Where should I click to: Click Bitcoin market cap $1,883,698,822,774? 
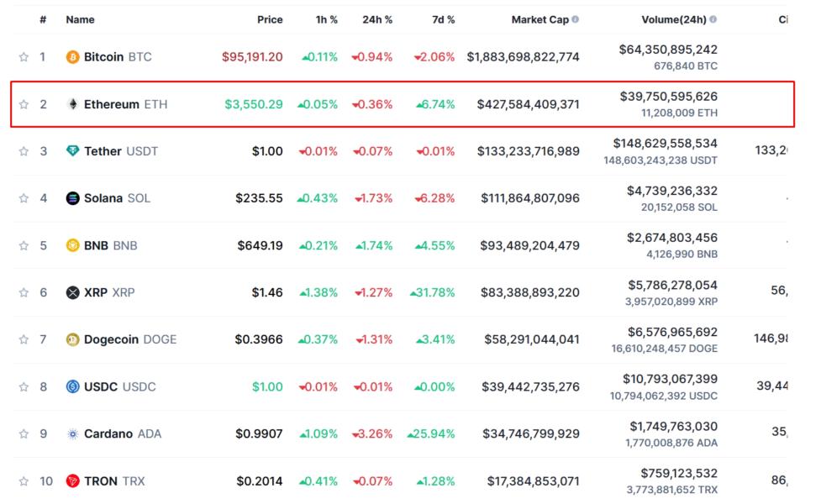(523, 57)
